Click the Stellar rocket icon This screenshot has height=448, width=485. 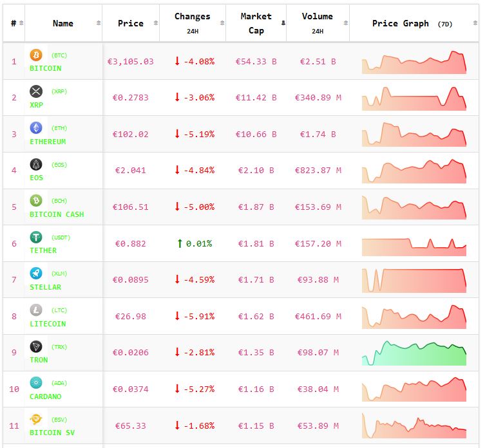point(36,274)
